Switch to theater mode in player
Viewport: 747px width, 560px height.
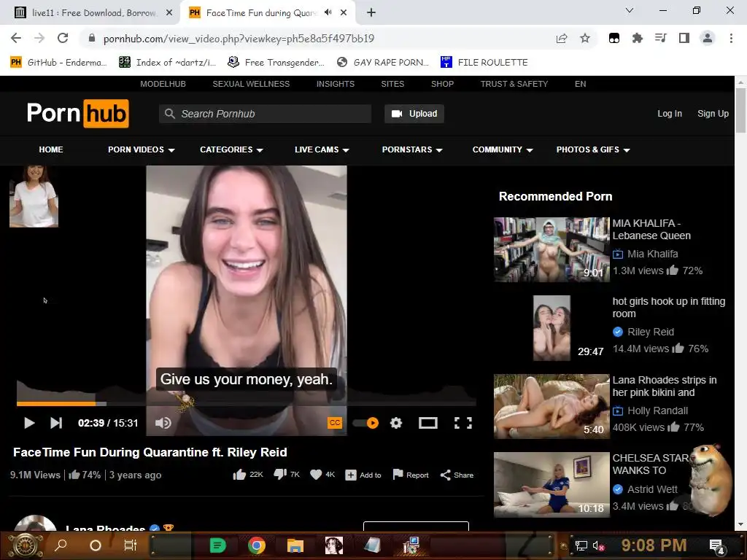click(427, 423)
